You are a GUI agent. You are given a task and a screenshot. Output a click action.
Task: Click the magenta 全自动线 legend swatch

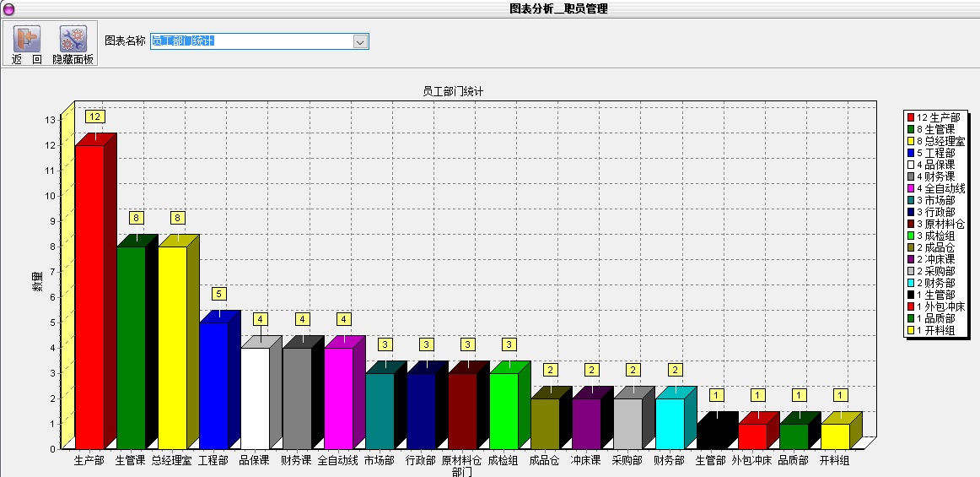click(x=911, y=188)
